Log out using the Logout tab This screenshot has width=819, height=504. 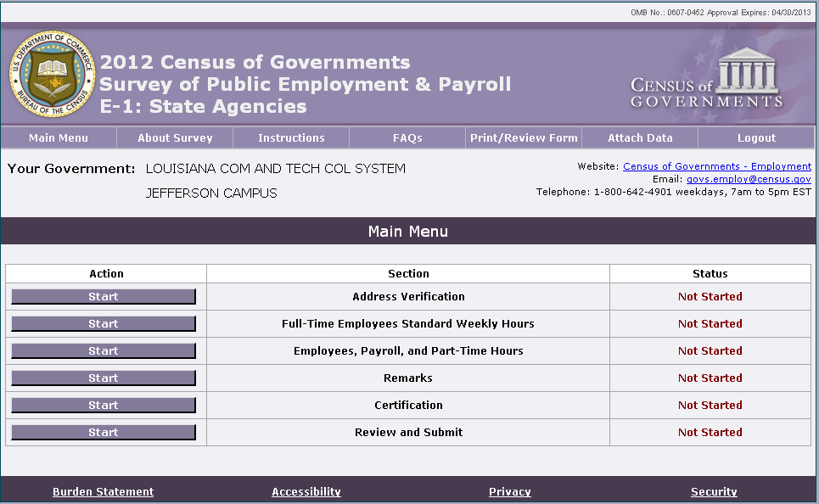pyautogui.click(x=756, y=138)
